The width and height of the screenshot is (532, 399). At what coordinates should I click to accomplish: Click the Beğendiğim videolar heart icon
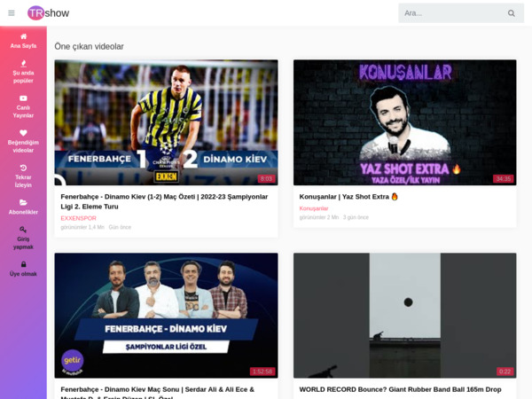(23, 133)
